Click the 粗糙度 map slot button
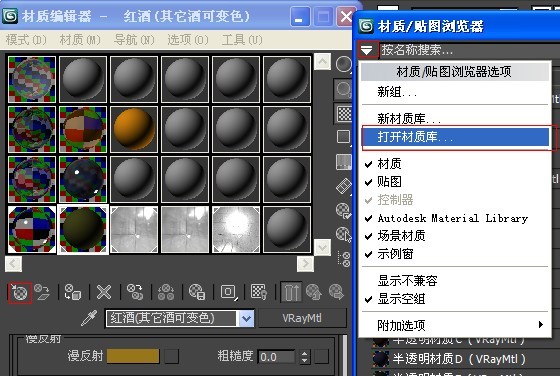This screenshot has width=560, height=376. (321, 356)
